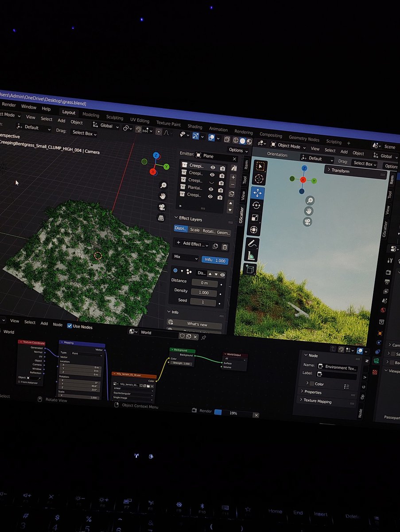
Task: Select the Scale tool in right viewport toolbar
Action: point(255,217)
